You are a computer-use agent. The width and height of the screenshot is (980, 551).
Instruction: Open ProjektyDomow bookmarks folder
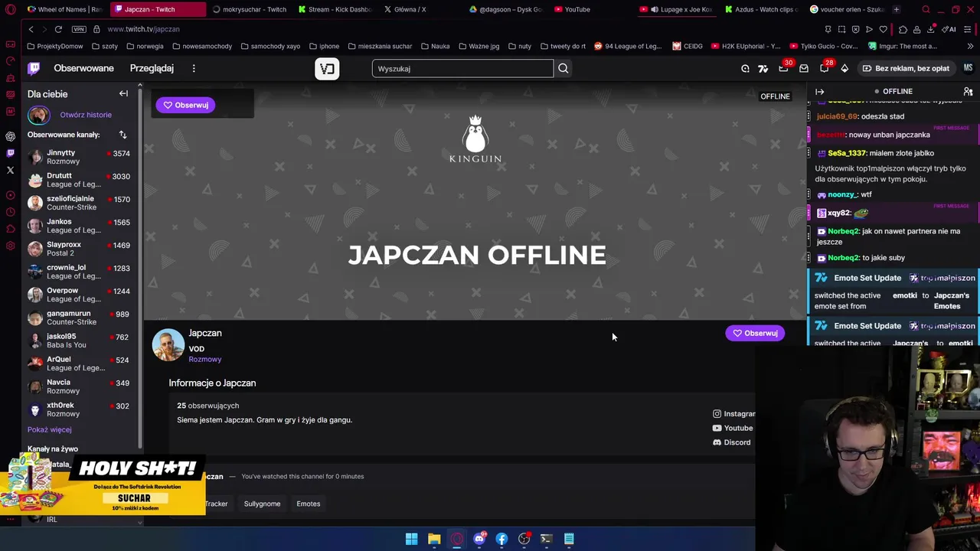[54, 46]
